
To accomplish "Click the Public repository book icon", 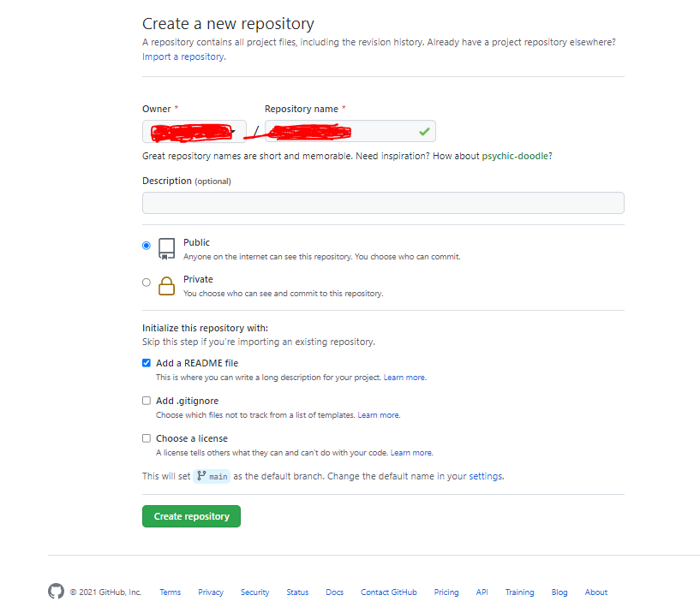I will [166, 249].
